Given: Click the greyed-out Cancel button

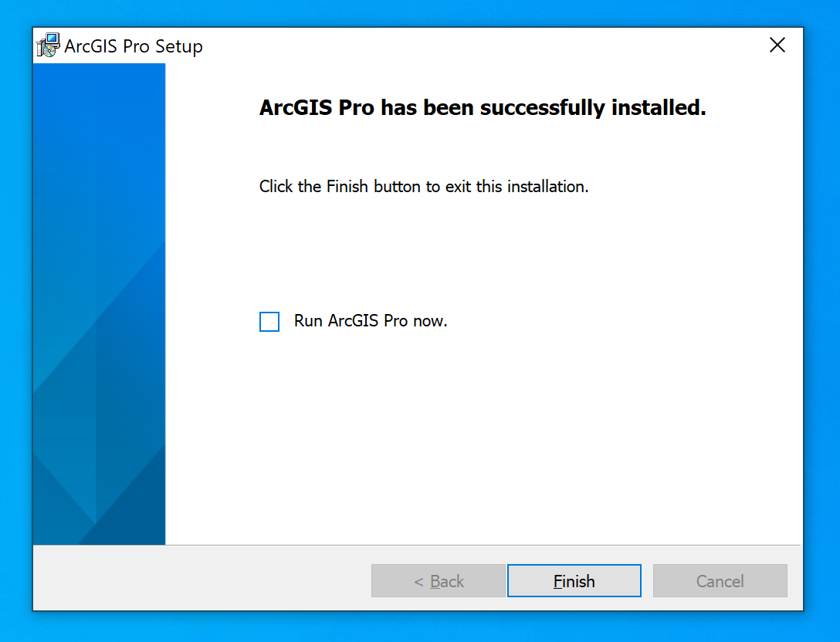Looking at the screenshot, I should coord(720,581).
